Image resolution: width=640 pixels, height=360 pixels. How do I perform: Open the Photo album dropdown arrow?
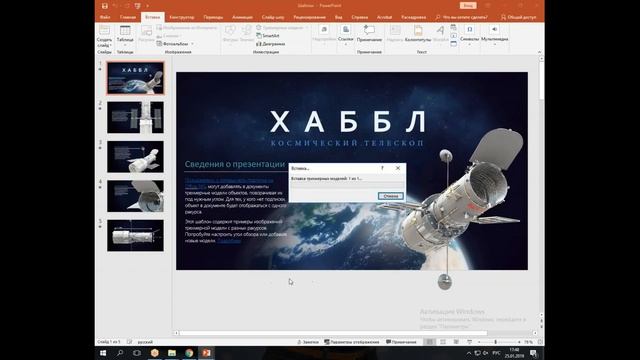192,44
